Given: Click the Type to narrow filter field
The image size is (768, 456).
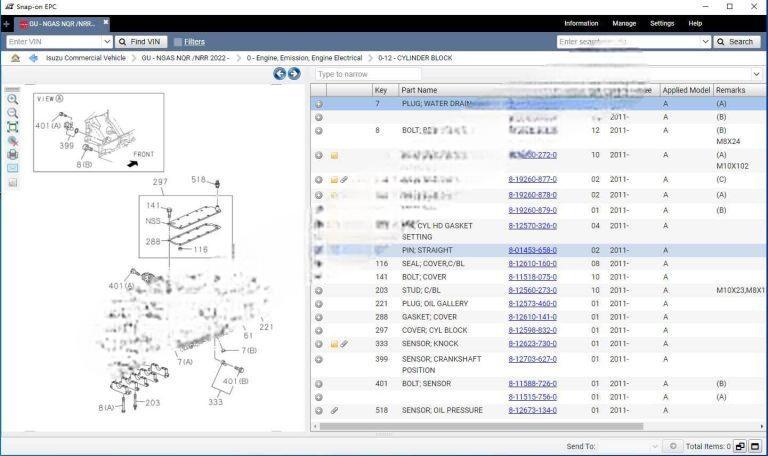Looking at the screenshot, I should click(530, 74).
